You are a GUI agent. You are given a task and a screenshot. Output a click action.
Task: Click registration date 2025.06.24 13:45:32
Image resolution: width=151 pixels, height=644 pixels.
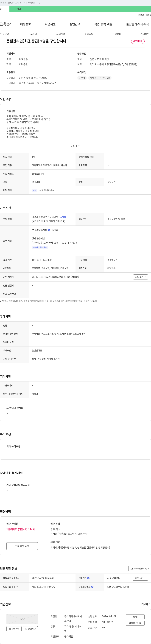[43, 578]
